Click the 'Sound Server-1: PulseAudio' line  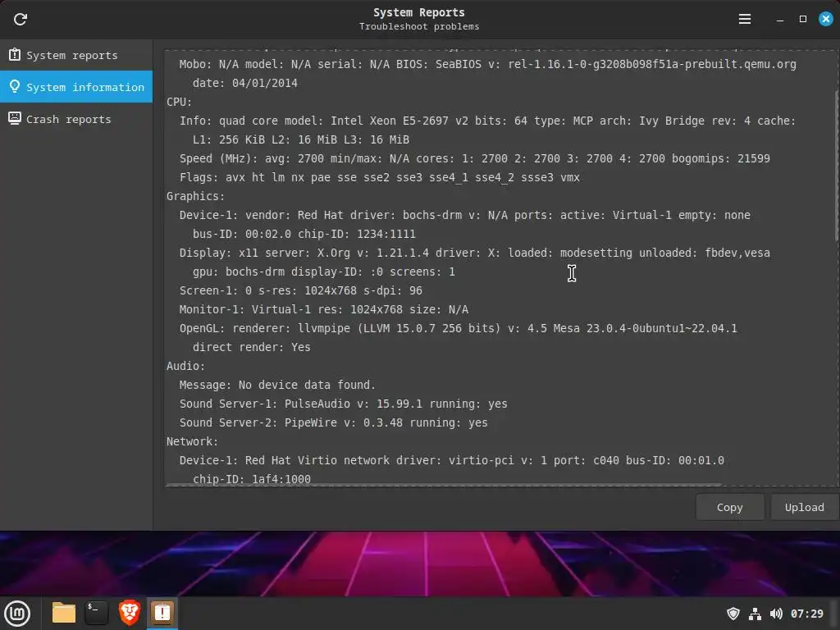point(344,404)
